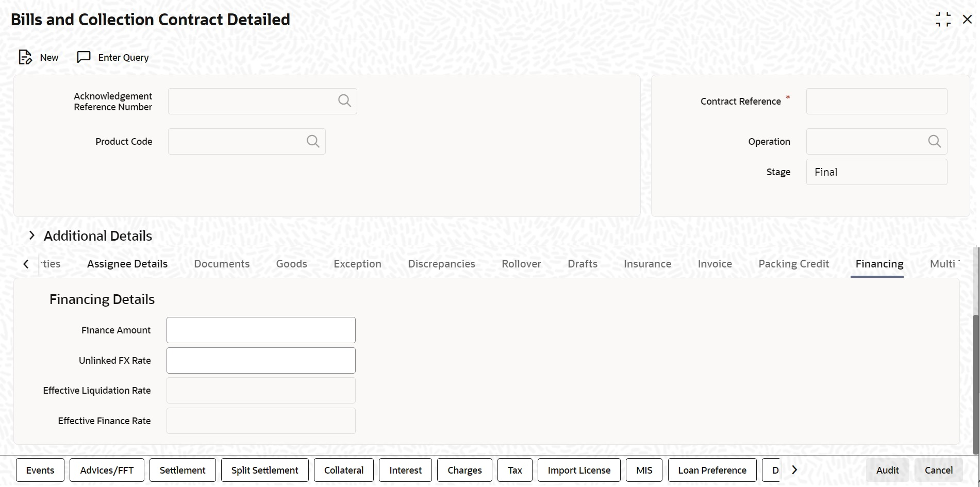
Task: Switch to the Invoice tab
Action: click(x=715, y=264)
